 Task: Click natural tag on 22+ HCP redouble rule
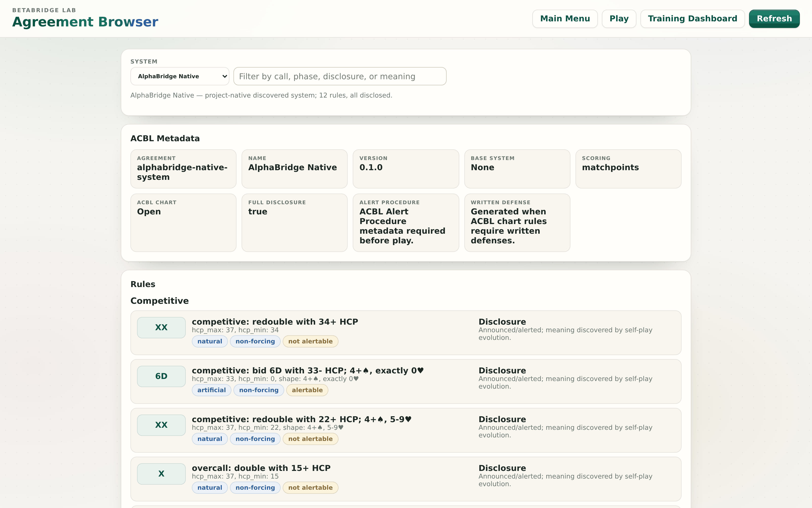[210, 439]
